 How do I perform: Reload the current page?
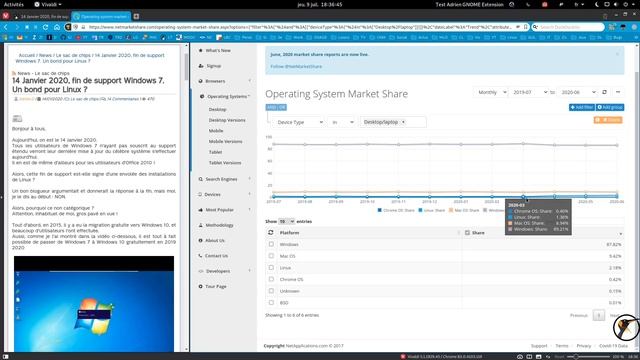tap(45, 27)
